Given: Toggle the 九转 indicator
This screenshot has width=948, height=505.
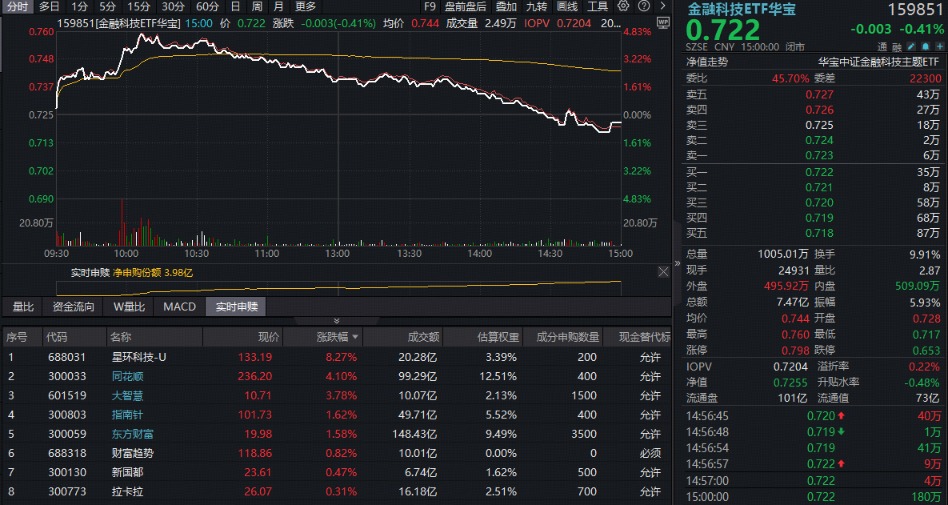Looking at the screenshot, I should [x=536, y=6].
